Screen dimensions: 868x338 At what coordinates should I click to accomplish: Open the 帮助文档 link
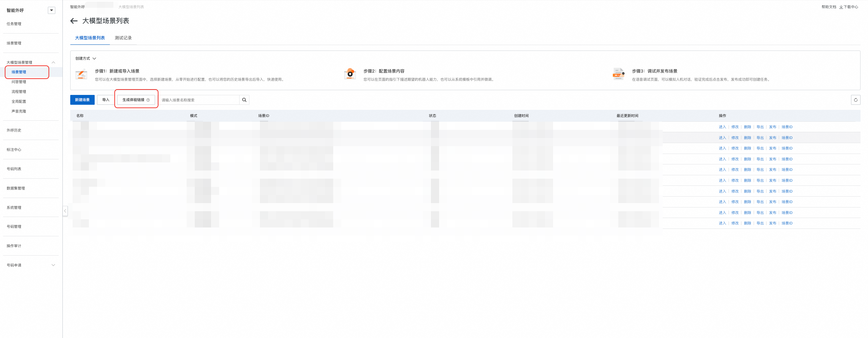coord(829,7)
